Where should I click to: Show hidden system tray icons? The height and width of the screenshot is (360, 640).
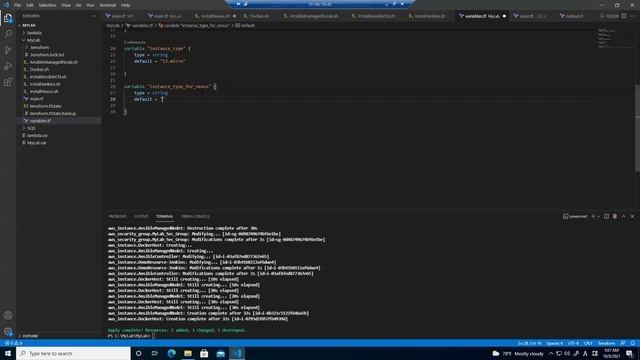(551, 353)
